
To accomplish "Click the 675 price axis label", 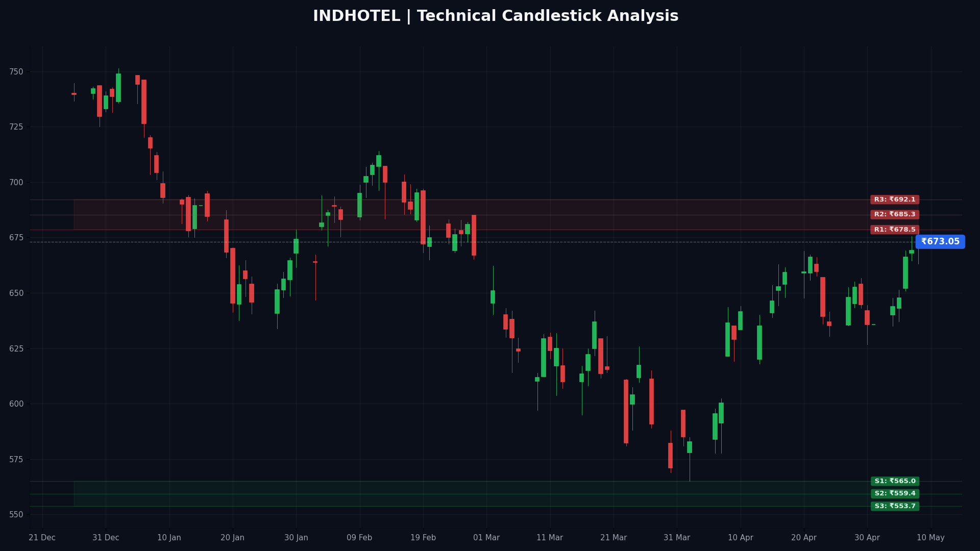I will [x=16, y=238].
